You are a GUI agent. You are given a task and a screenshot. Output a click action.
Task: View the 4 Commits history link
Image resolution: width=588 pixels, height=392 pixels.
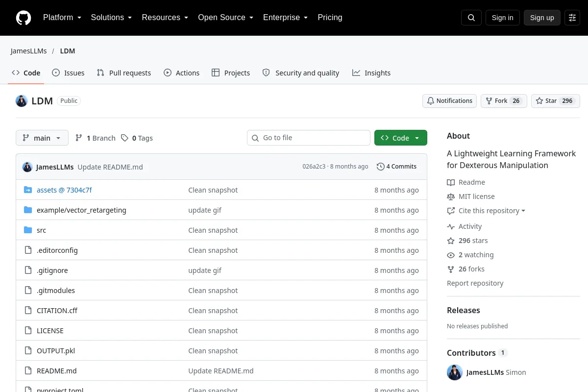click(396, 167)
